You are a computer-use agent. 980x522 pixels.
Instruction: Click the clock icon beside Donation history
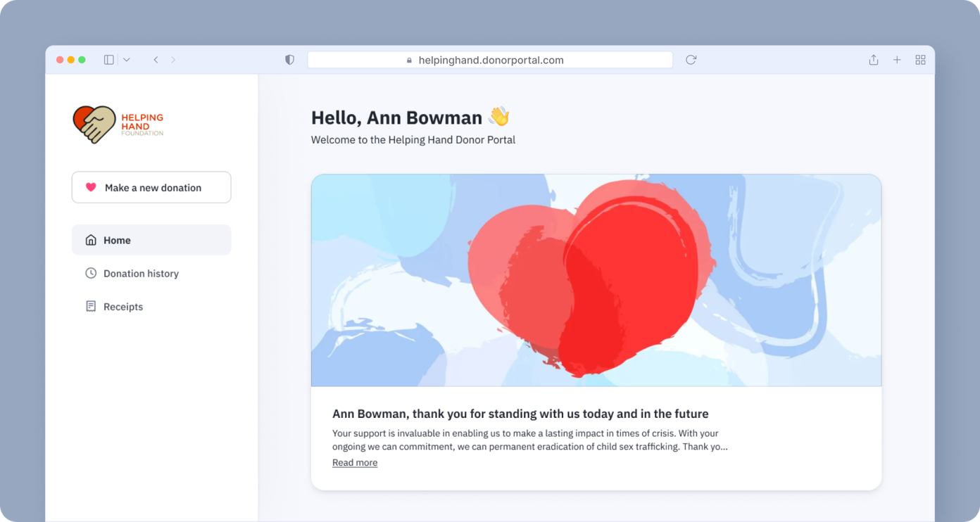(90, 273)
